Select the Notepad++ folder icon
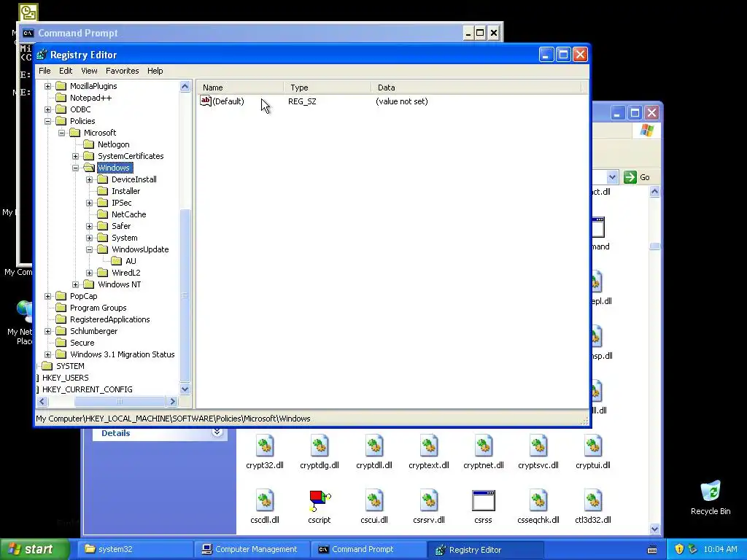 coord(61,98)
